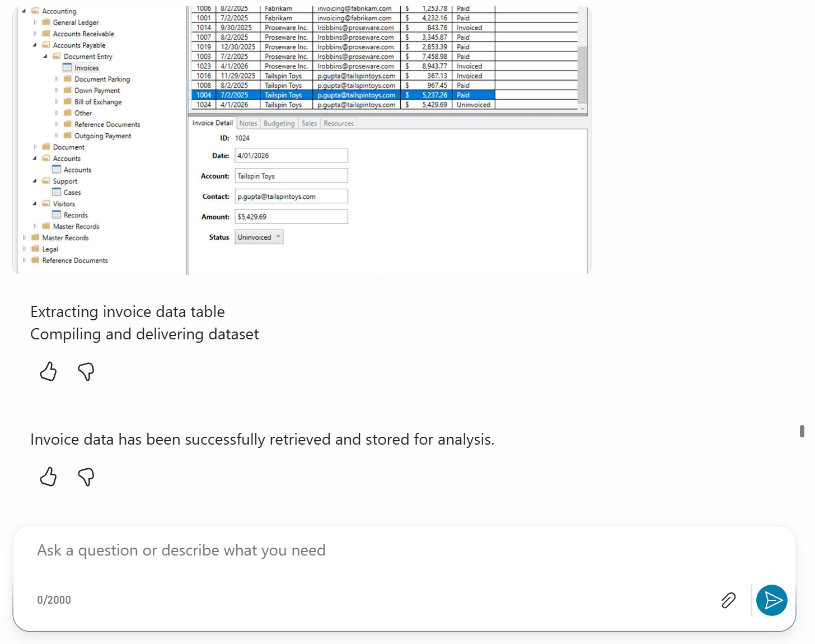This screenshot has width=815, height=644.
Task: Click the Amount field showing $5,429.69
Action: pyautogui.click(x=291, y=217)
